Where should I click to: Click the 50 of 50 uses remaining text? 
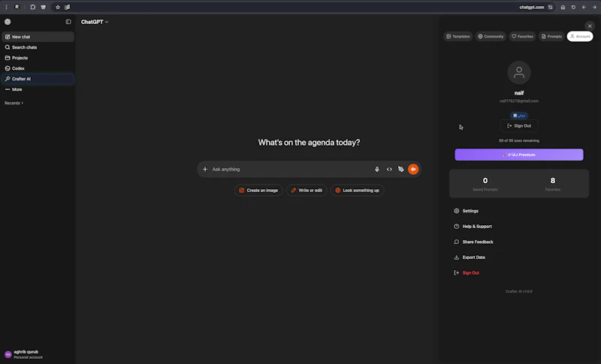point(519,140)
